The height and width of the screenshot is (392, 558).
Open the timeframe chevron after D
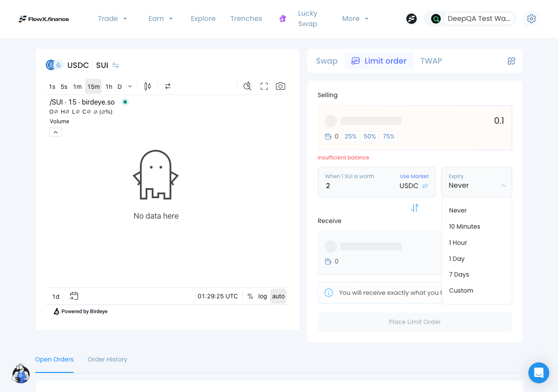[x=130, y=86]
